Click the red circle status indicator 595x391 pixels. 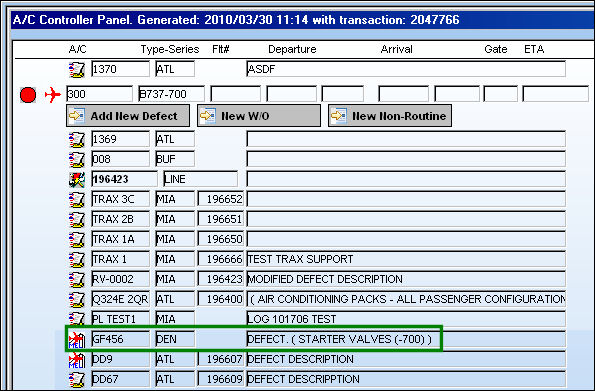pos(28,95)
